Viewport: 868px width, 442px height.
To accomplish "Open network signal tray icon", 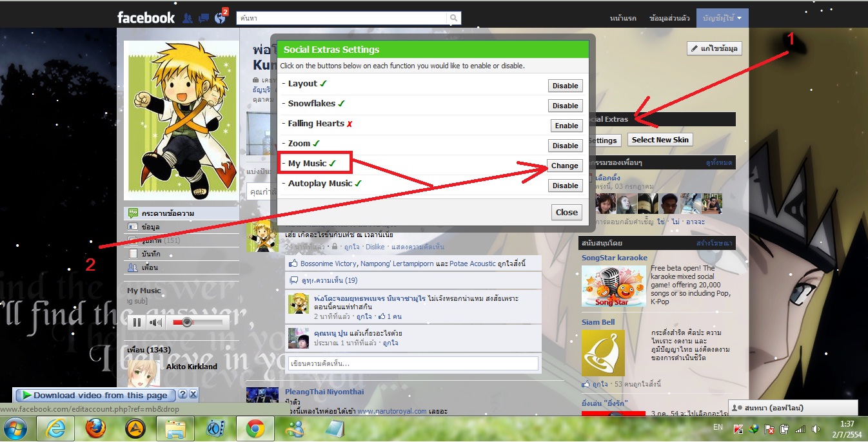I will pyautogui.click(x=800, y=428).
